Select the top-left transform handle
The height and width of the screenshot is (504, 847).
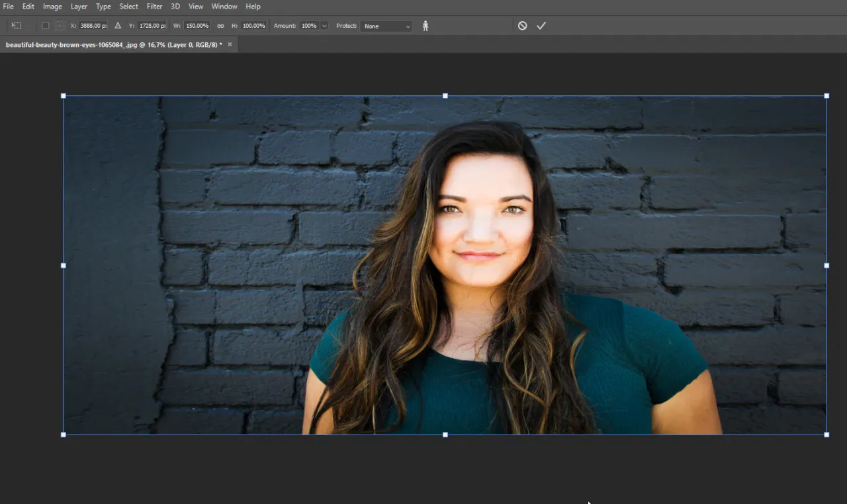(64, 95)
